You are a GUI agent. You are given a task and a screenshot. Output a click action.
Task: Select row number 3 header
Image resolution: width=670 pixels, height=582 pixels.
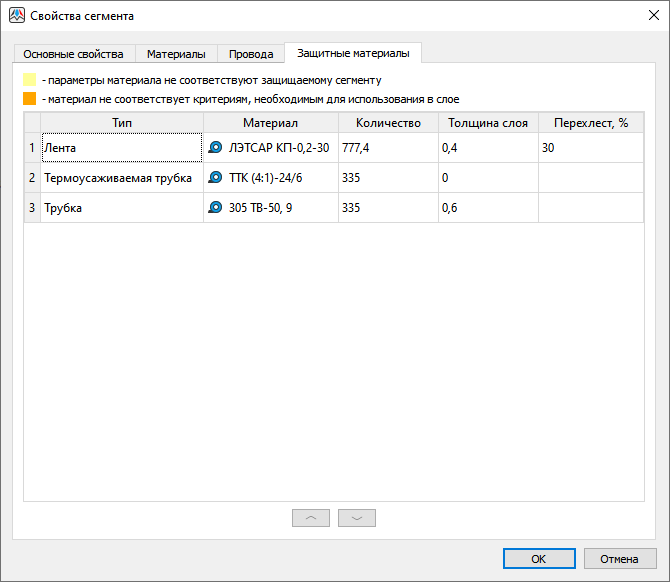[32, 208]
